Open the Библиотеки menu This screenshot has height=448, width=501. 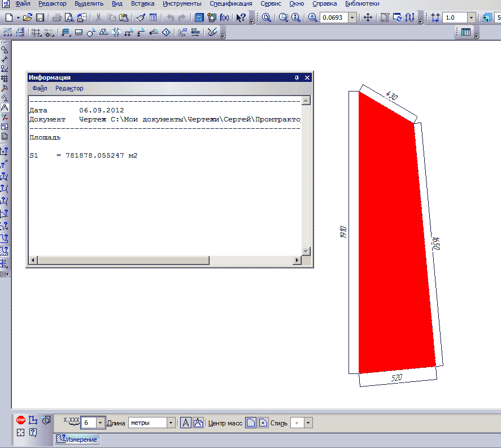(362, 4)
